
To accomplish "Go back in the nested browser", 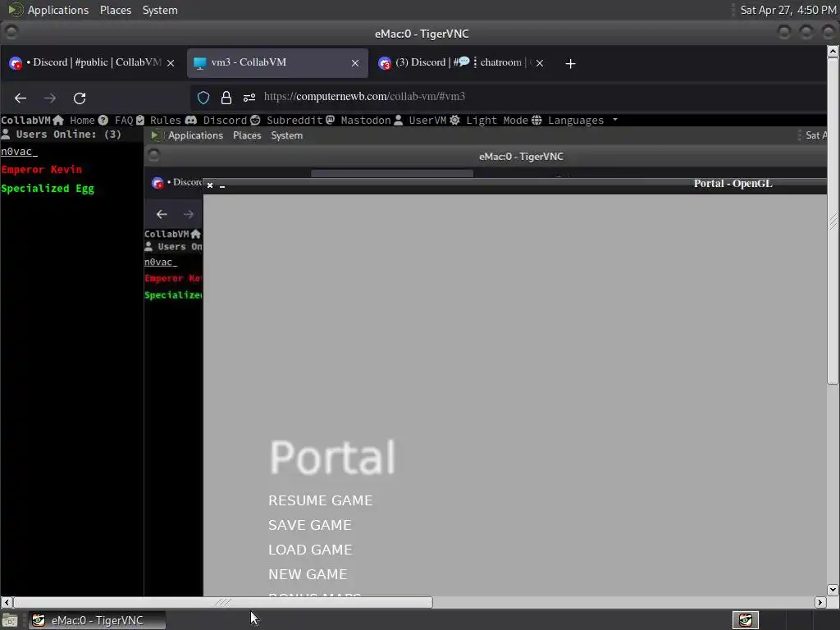I will point(162,214).
